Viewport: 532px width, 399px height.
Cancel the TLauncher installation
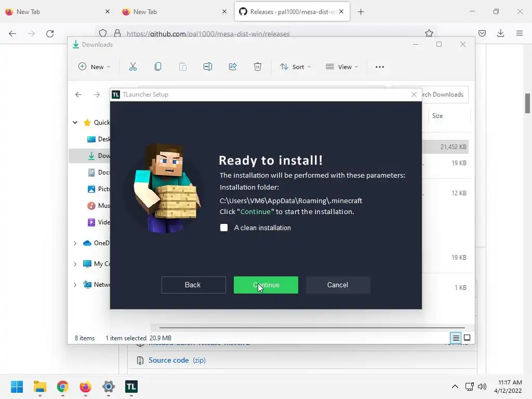tap(338, 285)
